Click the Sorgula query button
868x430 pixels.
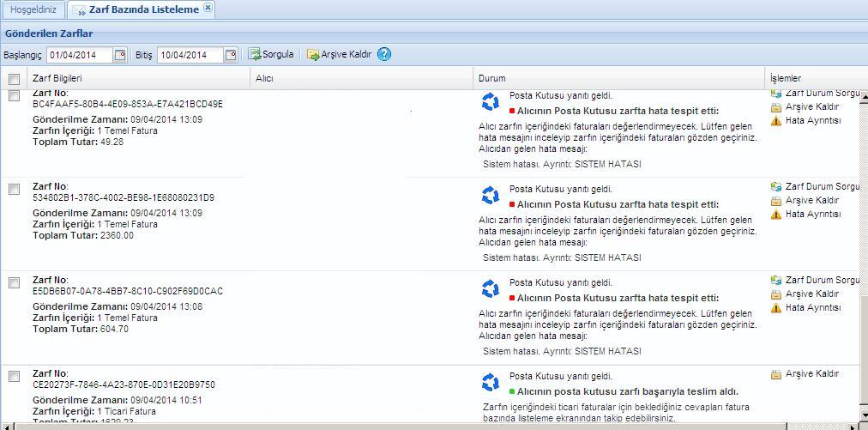point(271,54)
